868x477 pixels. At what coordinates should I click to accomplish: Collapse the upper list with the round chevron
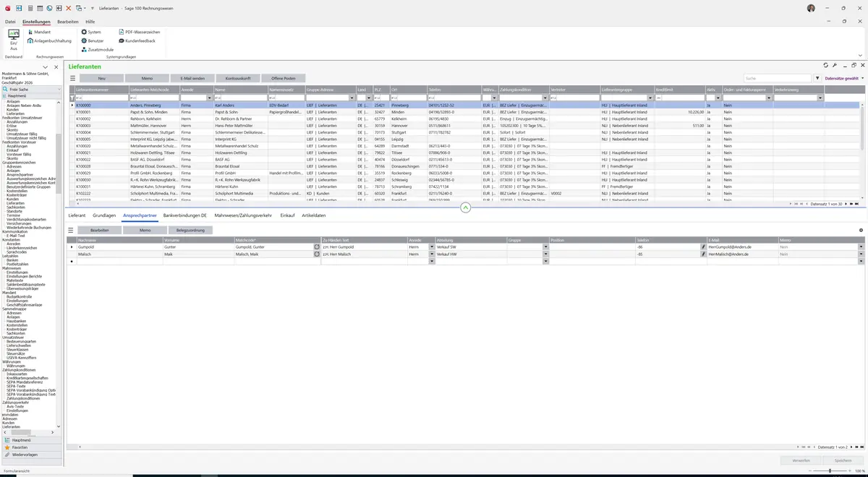pyautogui.click(x=466, y=207)
